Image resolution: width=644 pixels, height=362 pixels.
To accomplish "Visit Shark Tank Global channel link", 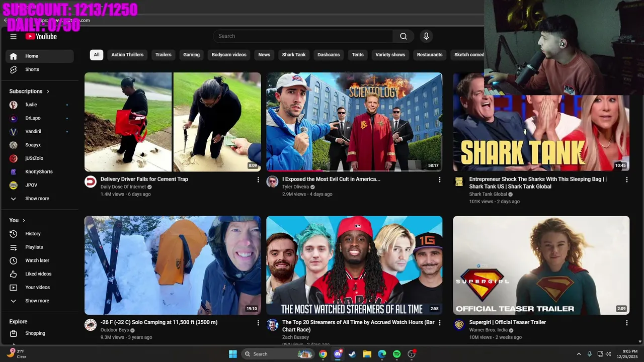I will point(488,194).
